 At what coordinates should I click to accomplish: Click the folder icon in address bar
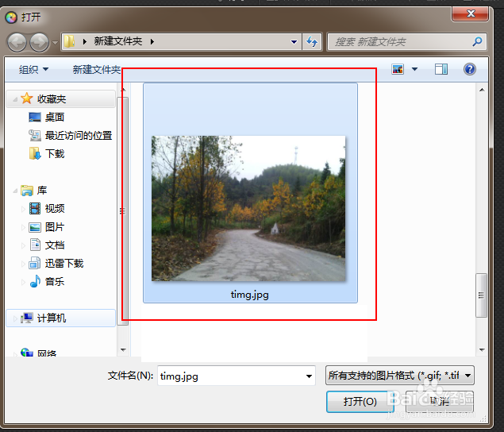(69, 41)
